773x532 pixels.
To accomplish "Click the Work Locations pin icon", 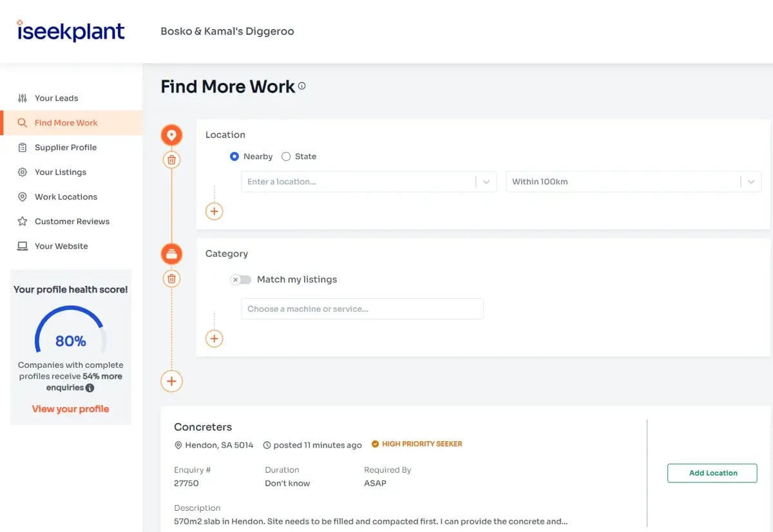I will coord(23,196).
